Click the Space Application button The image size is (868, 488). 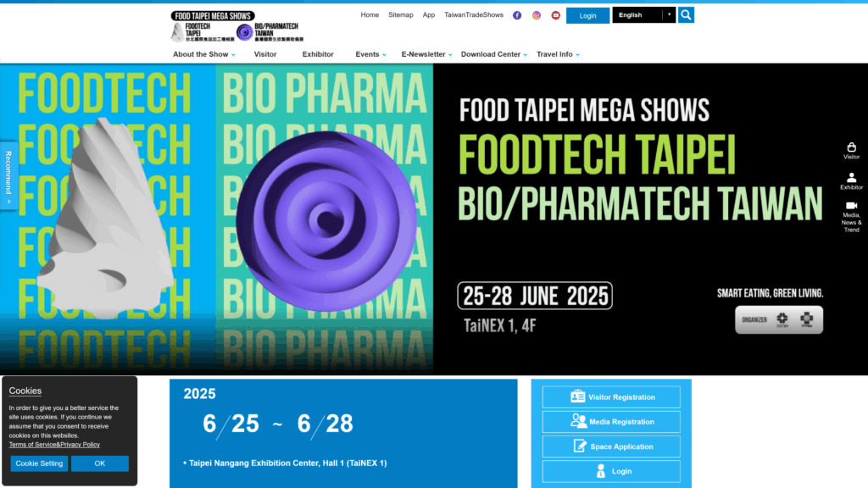click(x=611, y=446)
